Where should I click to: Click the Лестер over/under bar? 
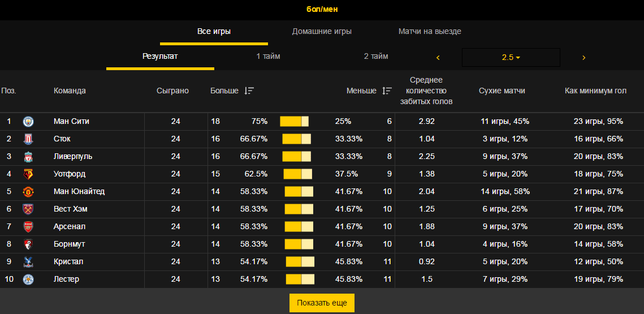tap(300, 279)
